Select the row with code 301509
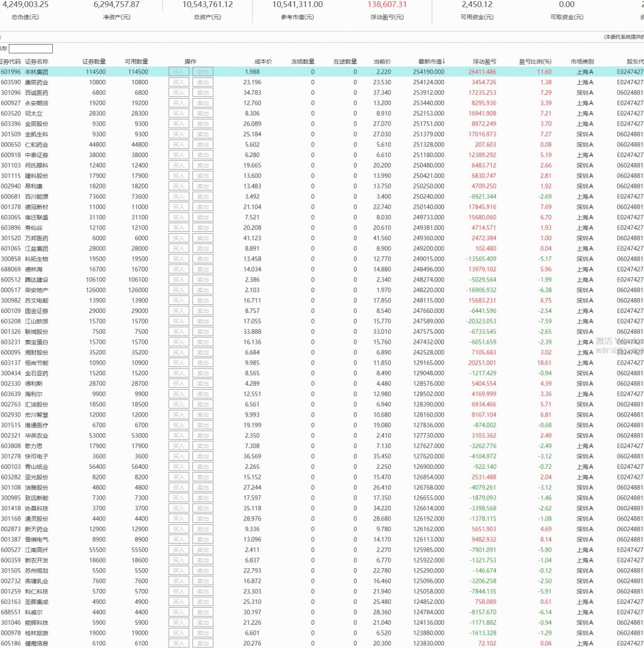Viewport: 644px width, 648px height. (322, 135)
